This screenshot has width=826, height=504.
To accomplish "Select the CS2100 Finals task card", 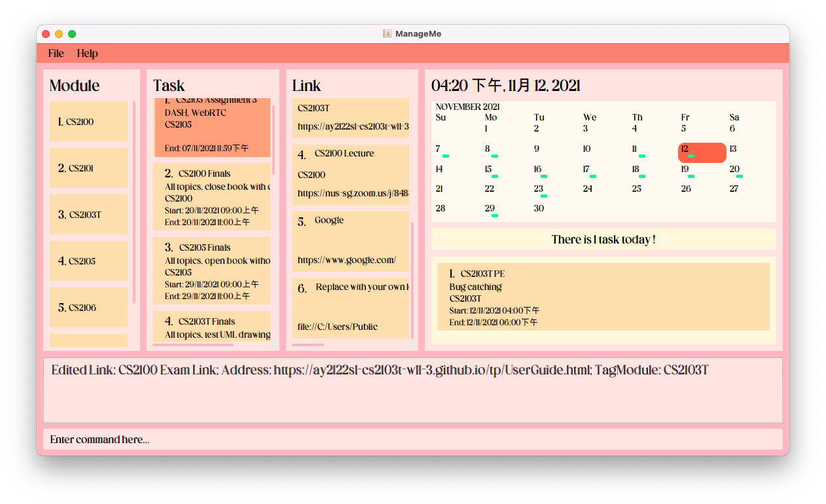I will [x=212, y=196].
